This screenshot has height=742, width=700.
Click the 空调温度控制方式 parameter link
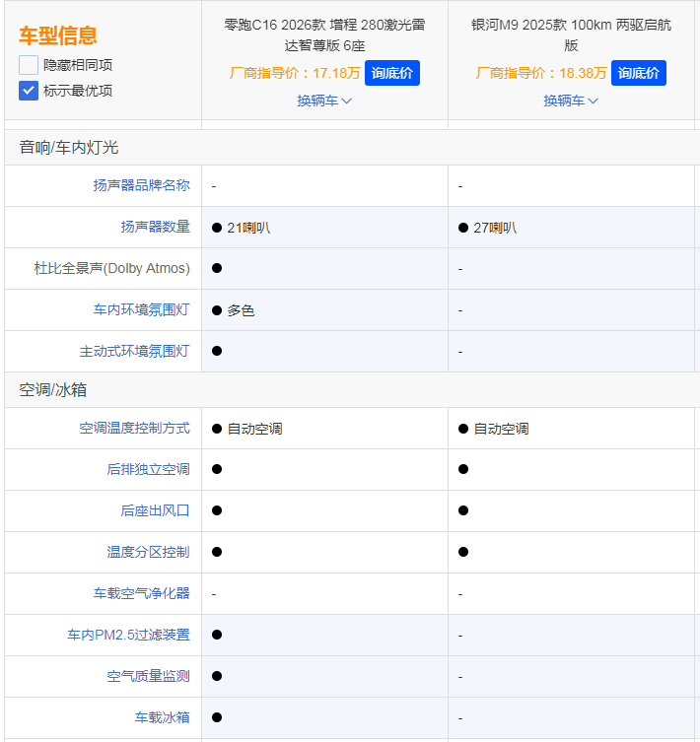pos(134,429)
